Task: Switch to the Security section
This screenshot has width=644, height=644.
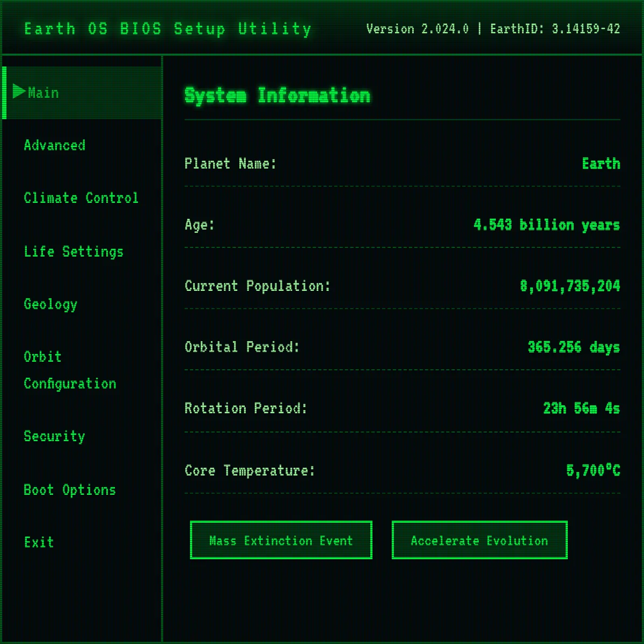Action: click(82, 436)
